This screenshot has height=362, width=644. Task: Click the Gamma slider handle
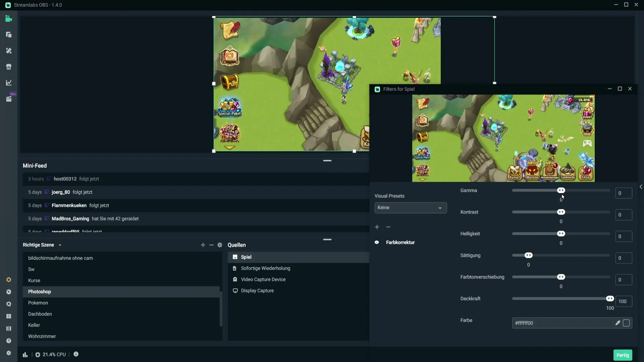[x=561, y=190]
